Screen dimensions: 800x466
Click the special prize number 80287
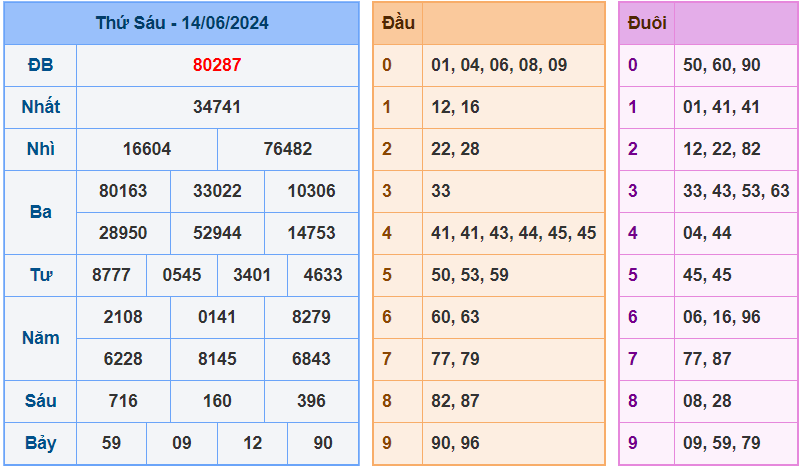point(217,65)
